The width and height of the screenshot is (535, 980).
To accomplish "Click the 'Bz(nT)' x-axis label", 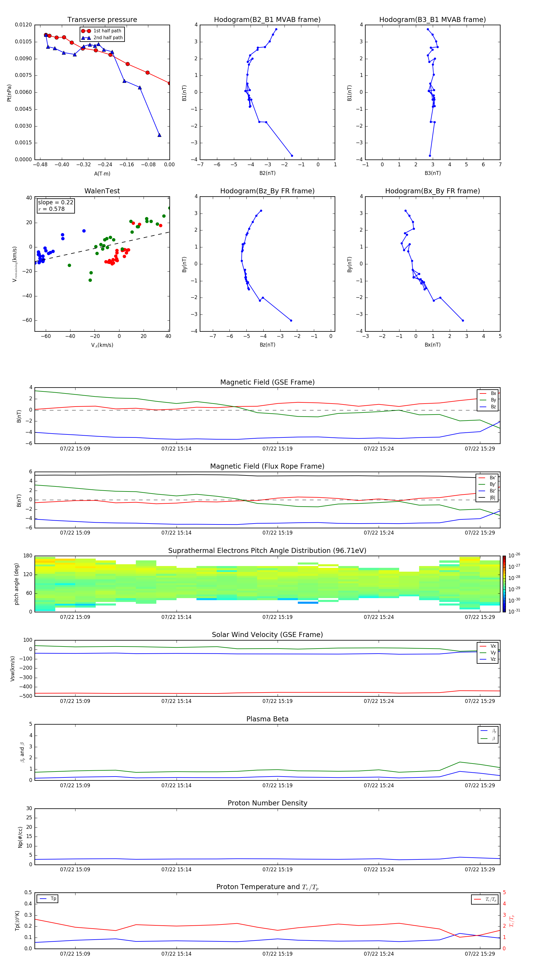I will pyautogui.click(x=267, y=345).
